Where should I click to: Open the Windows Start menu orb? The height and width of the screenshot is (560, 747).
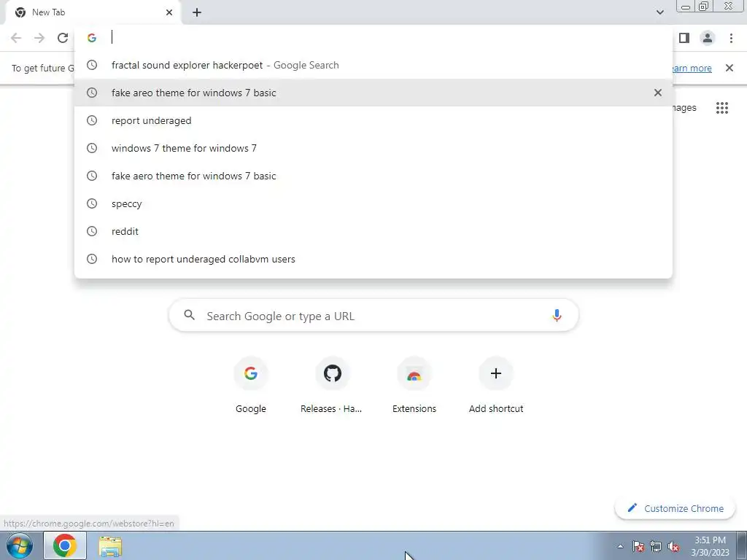[x=19, y=545]
